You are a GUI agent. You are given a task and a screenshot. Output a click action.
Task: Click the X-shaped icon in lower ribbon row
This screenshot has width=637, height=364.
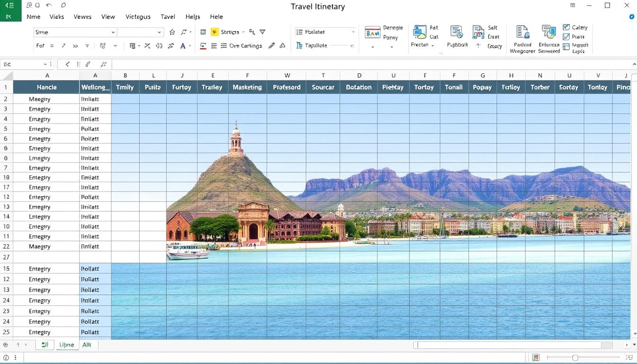click(147, 46)
